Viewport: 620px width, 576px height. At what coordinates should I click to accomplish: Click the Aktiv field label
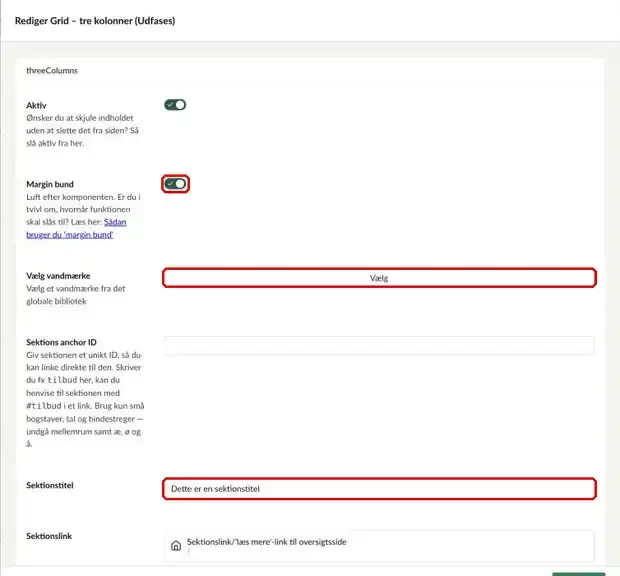pos(36,105)
